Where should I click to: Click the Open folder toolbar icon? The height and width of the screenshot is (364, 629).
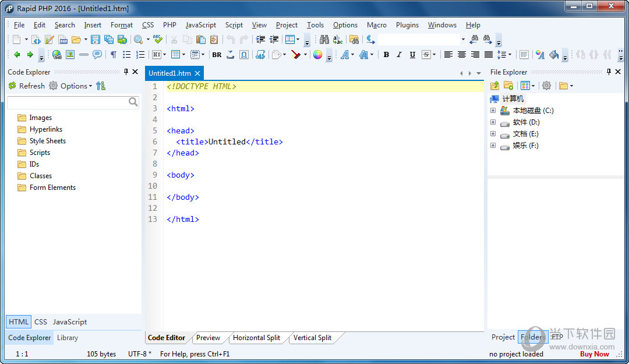[x=76, y=40]
